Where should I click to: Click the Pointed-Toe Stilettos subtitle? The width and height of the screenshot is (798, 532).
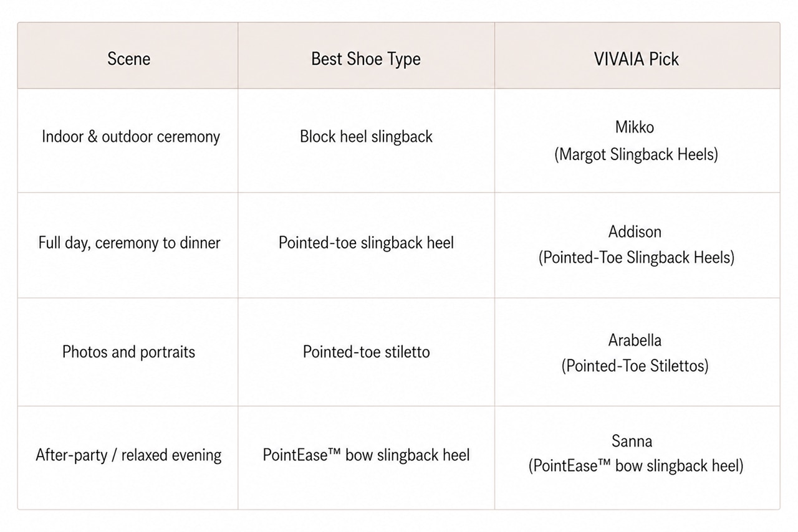click(x=635, y=366)
